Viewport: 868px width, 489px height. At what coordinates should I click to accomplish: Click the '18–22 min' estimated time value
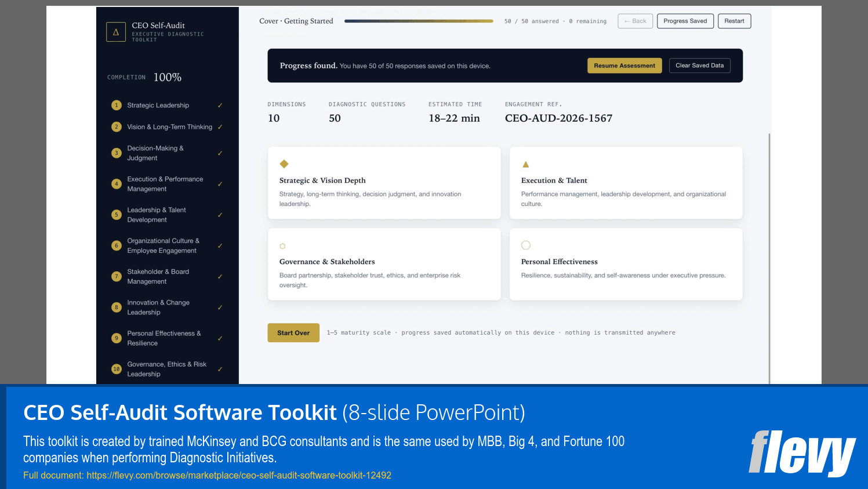pyautogui.click(x=454, y=118)
